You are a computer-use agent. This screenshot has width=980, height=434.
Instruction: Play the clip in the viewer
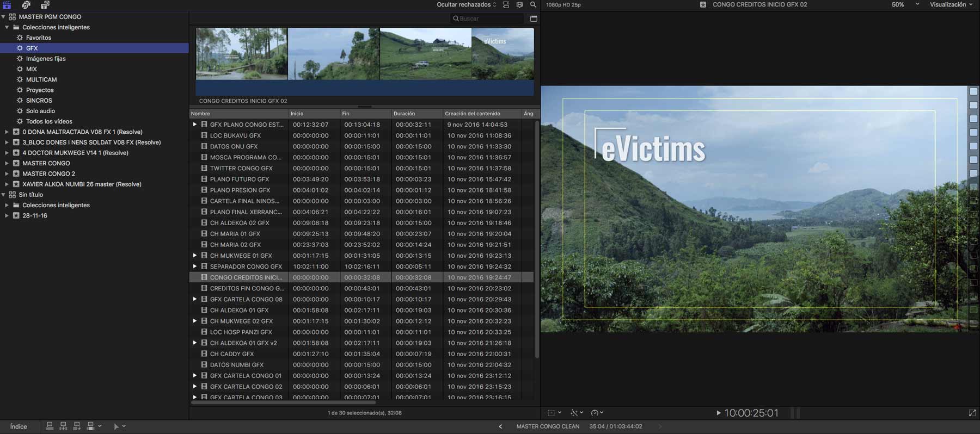click(719, 413)
